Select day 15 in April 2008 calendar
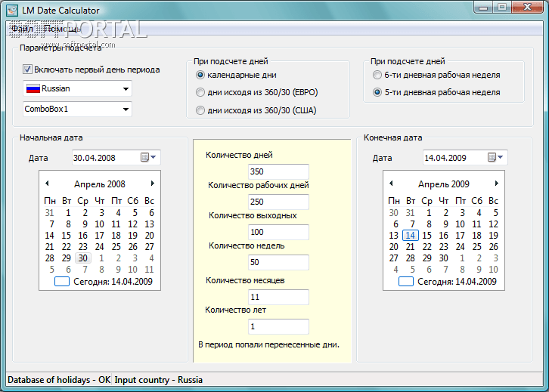The width and height of the screenshot is (549, 392). [x=67, y=236]
